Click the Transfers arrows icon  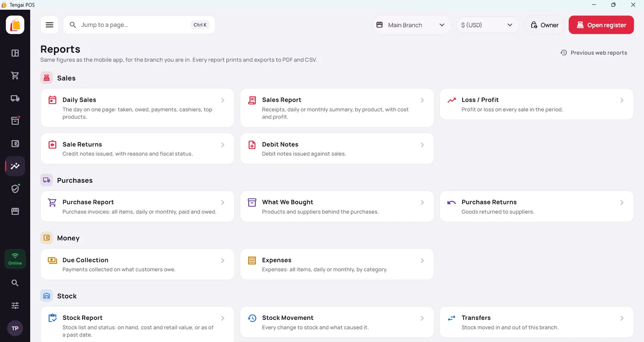(452, 318)
